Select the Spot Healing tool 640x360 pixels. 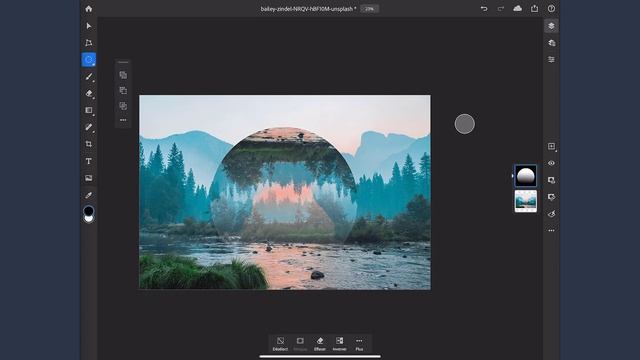89,127
